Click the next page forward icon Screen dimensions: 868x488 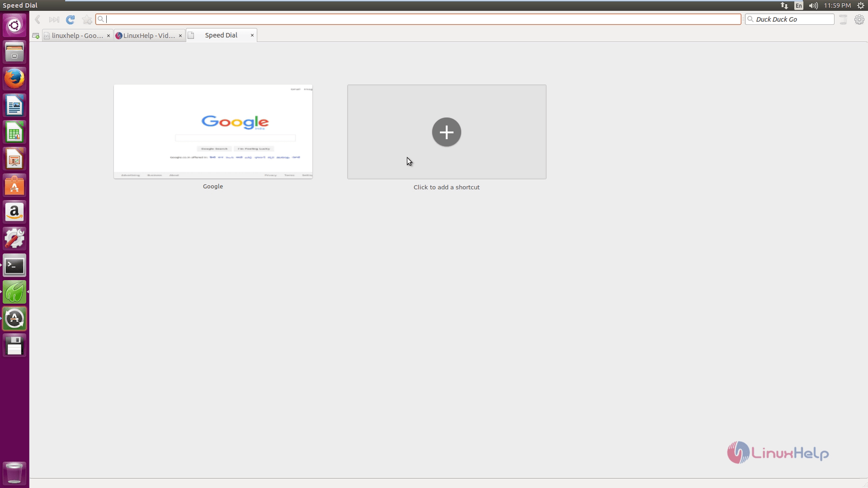54,19
